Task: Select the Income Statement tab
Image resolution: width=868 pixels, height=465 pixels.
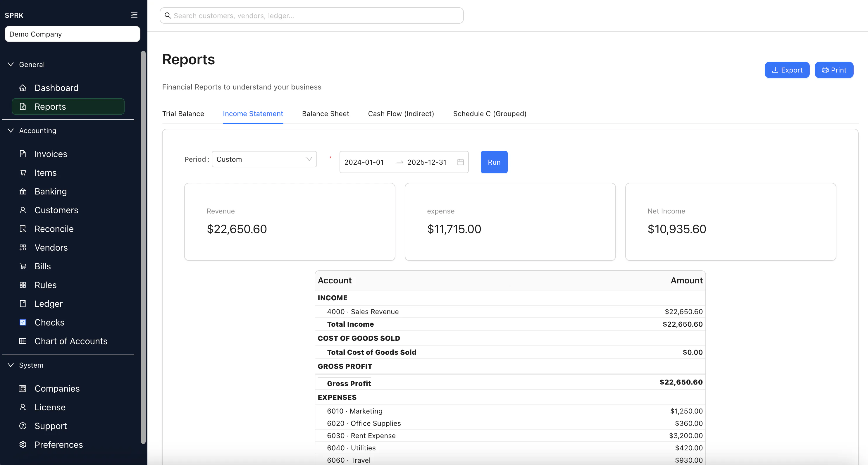Action: pos(253,114)
